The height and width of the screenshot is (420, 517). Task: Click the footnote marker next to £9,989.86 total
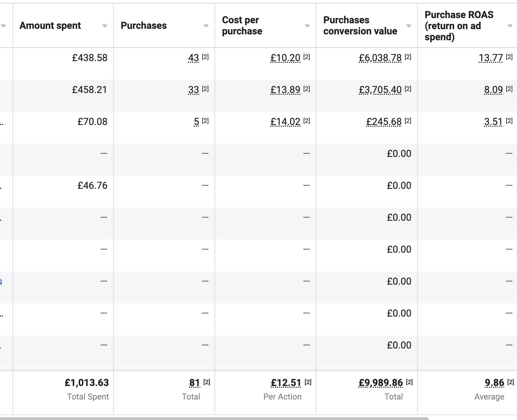409,382
